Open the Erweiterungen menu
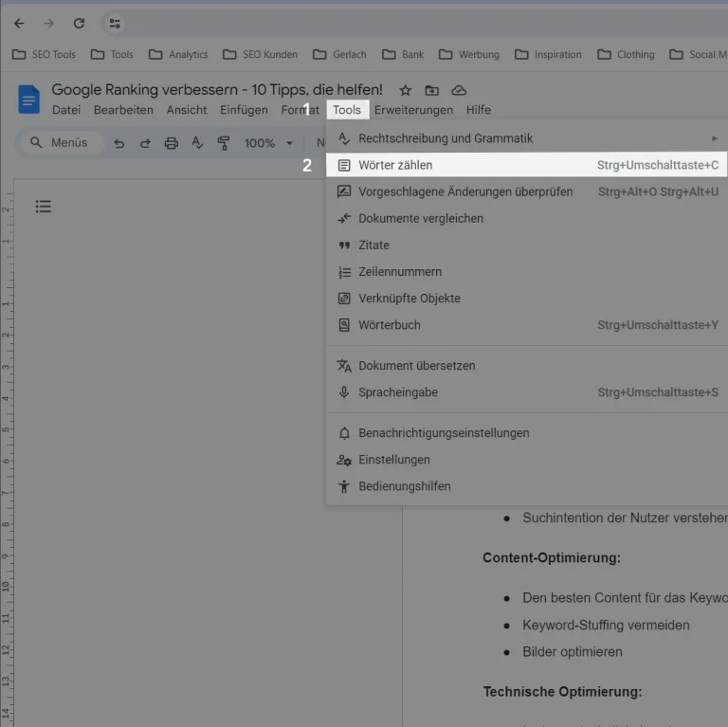The height and width of the screenshot is (727, 728). (x=413, y=110)
